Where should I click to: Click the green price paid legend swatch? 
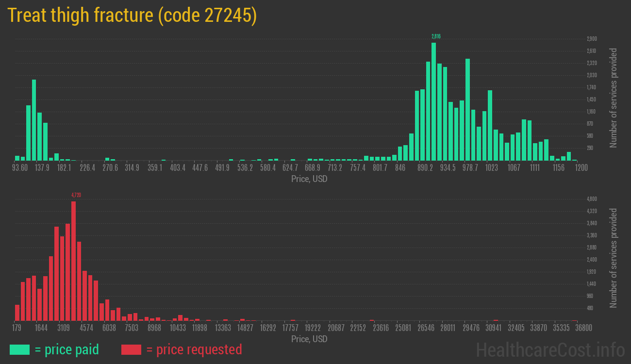tap(19, 349)
